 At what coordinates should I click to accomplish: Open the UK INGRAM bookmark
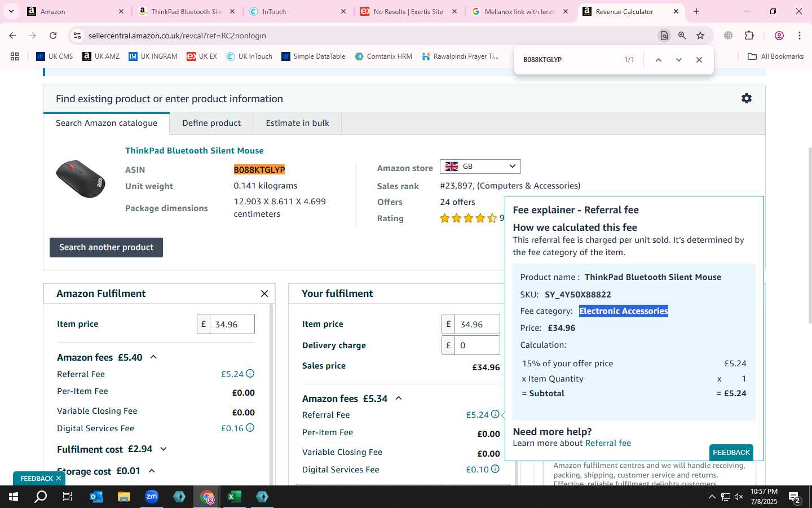tap(153, 56)
